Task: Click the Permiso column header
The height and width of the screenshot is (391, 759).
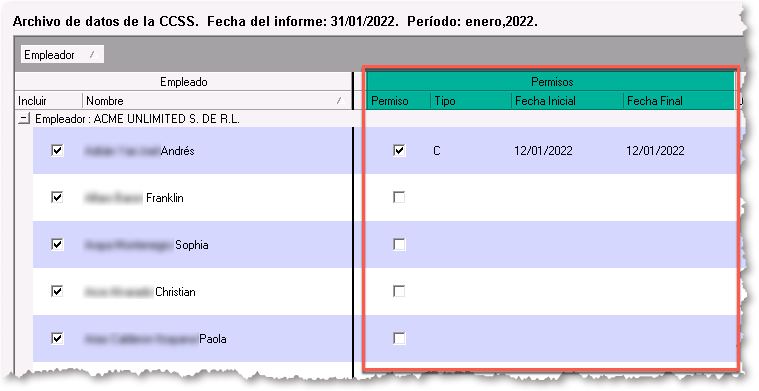Action: coord(398,101)
